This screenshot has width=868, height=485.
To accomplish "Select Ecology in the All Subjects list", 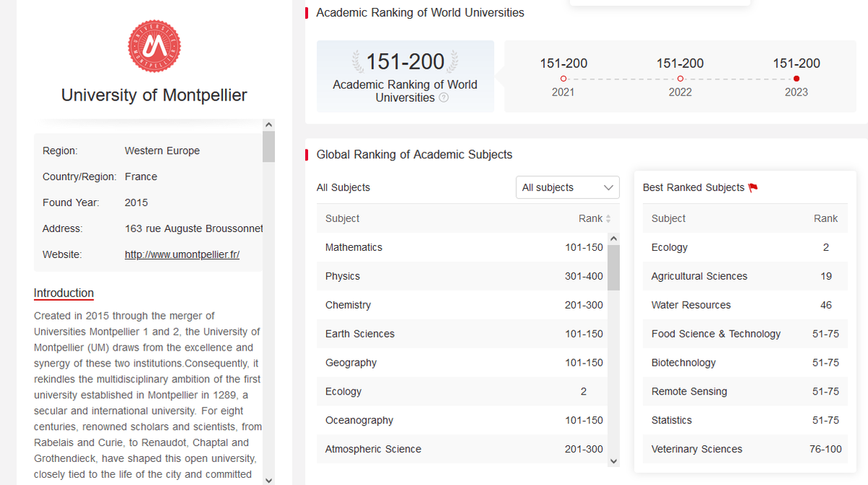I will coord(462,392).
